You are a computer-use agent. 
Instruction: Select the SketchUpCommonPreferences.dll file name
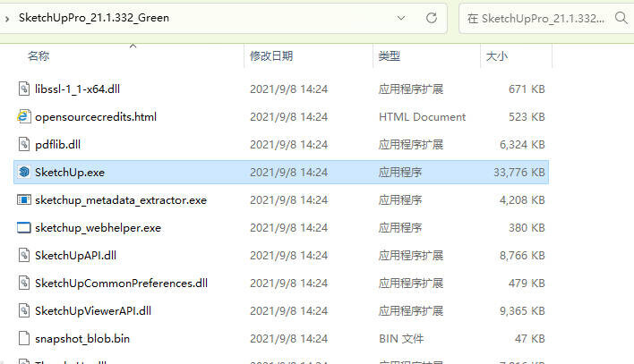[x=121, y=283]
